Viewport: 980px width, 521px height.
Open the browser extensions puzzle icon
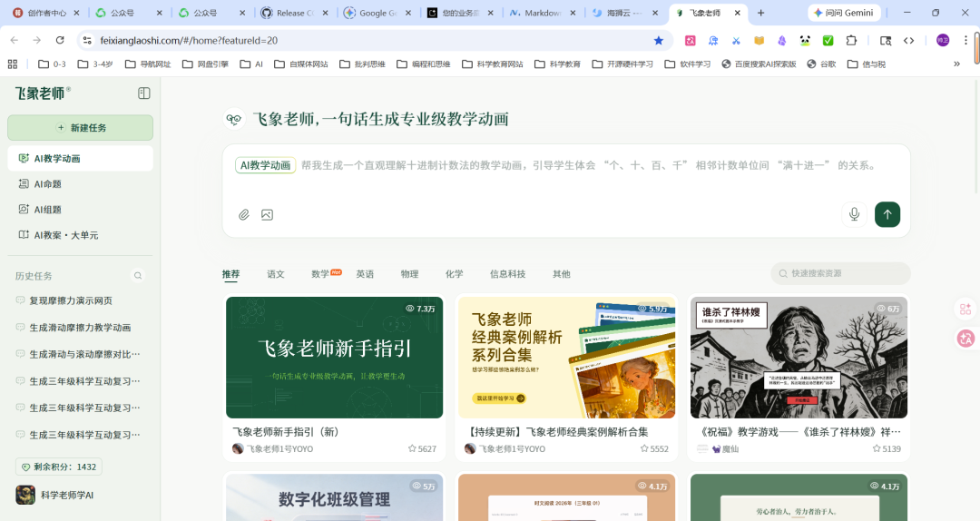[851, 40]
